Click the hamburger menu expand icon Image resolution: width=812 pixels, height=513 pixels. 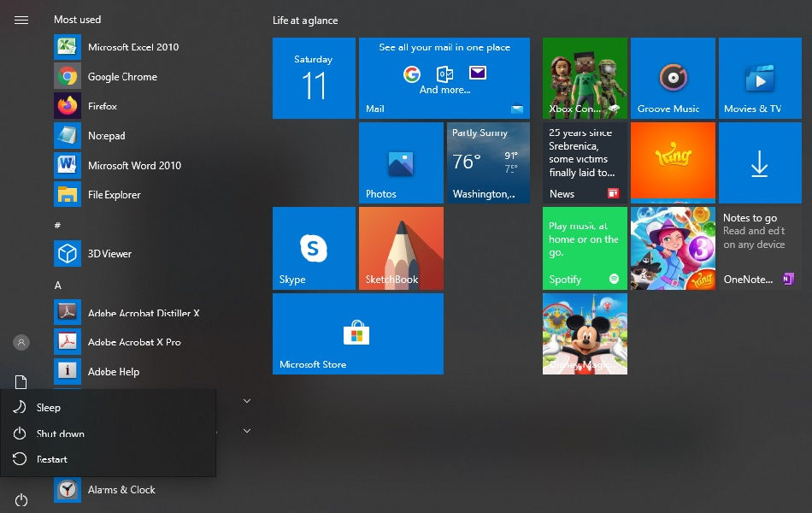coord(21,21)
